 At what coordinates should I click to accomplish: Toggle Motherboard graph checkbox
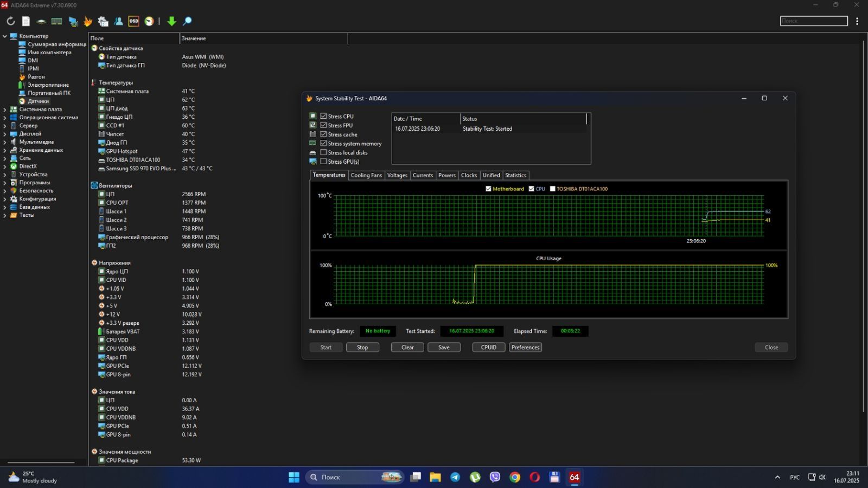(488, 189)
